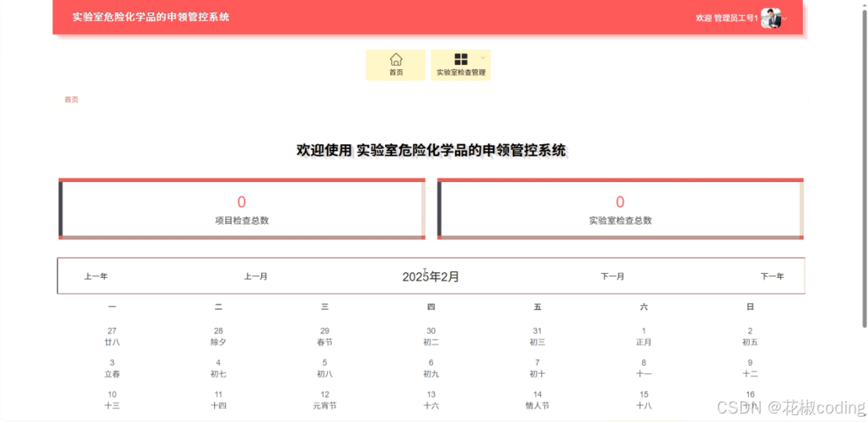Image resolution: width=868 pixels, height=423 pixels.
Task: Open the 实验室检查管理 menu label
Action: point(460,73)
